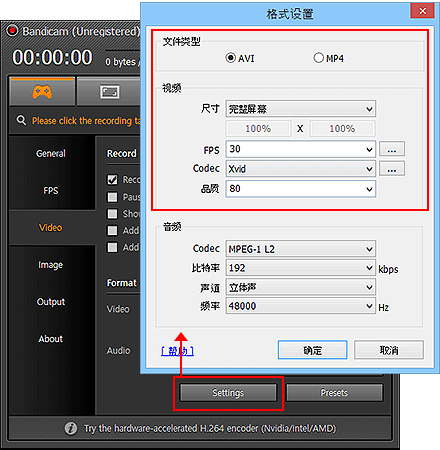This screenshot has width=440, height=450.
Task: Switch to the Video tab in sidebar
Action: point(51,228)
